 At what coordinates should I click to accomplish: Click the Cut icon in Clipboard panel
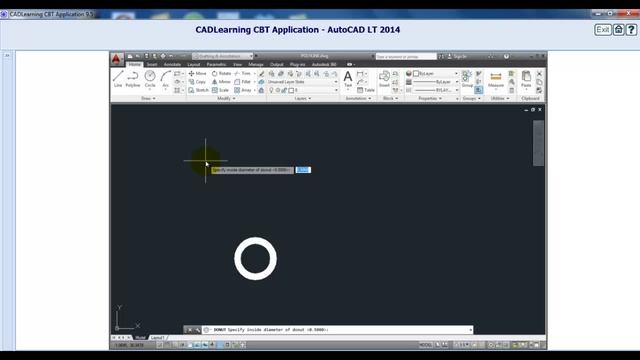click(539, 73)
